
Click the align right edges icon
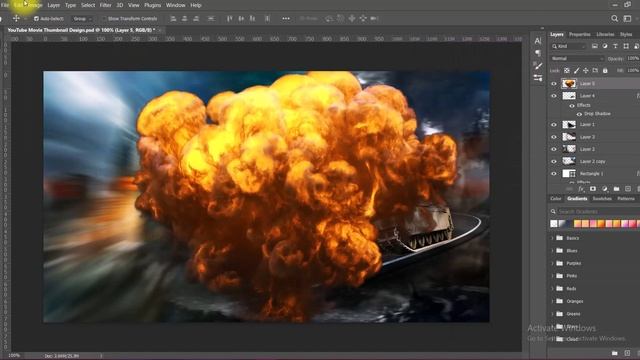(196, 18)
